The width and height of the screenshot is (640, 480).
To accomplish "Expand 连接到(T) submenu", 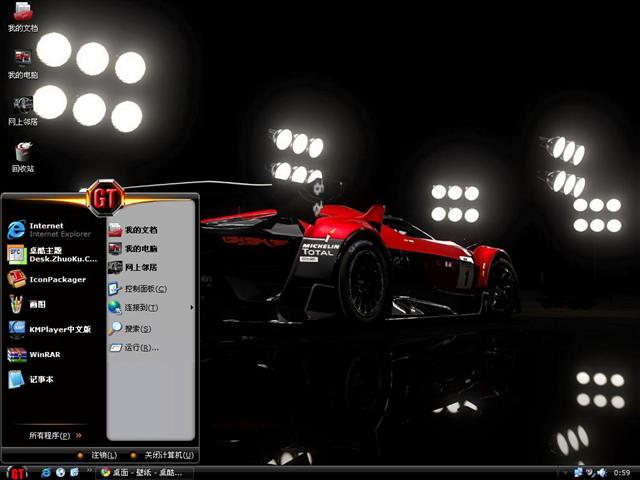I will 150,307.
